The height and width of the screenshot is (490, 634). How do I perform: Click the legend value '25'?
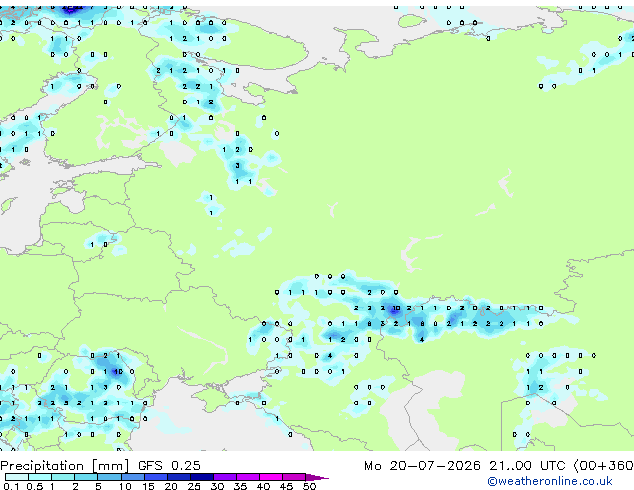(x=194, y=486)
